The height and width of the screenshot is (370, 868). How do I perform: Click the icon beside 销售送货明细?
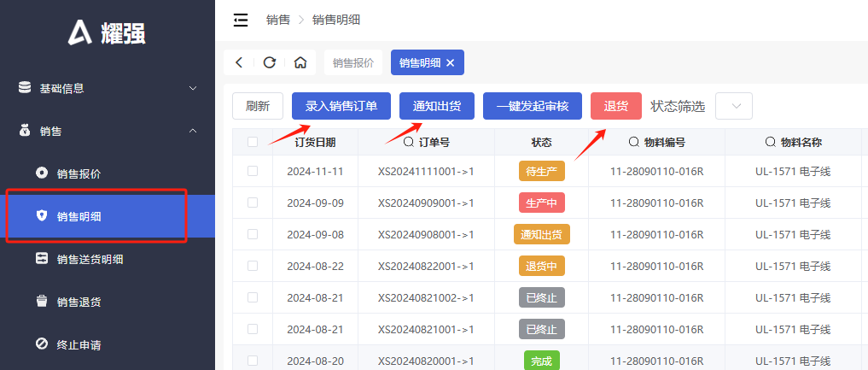42,259
